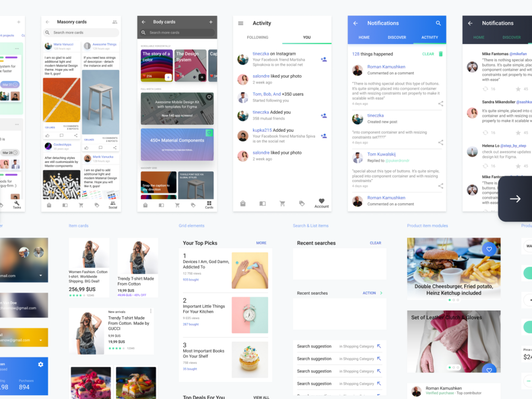Image resolution: width=532 pixels, height=399 pixels.
Task: Add tineczka on Instagram as friend
Action: [x=323, y=59]
